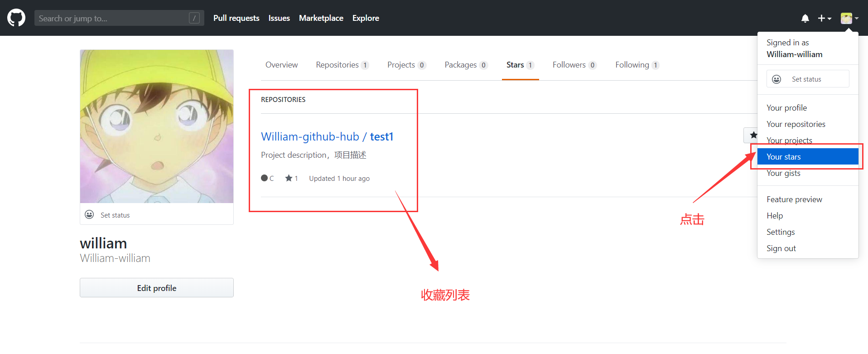Open the test1 repository link
Viewport: 868px width, 354px height.
click(x=381, y=136)
